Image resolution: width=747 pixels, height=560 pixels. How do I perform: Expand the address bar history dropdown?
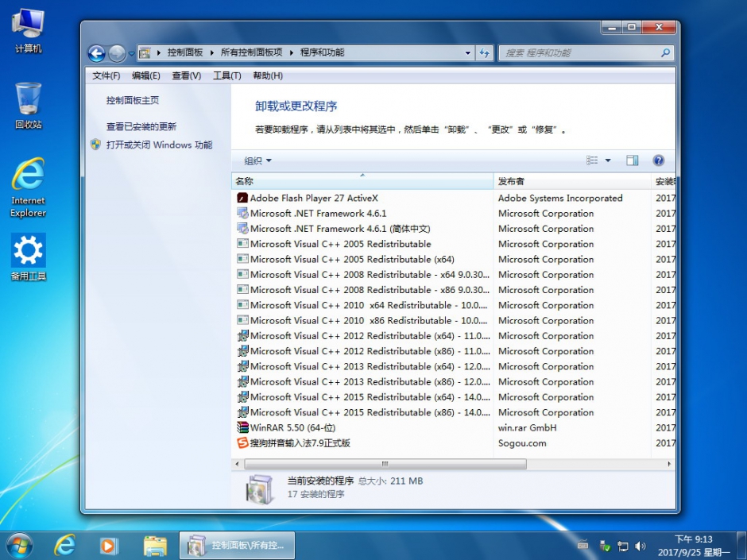(x=468, y=53)
